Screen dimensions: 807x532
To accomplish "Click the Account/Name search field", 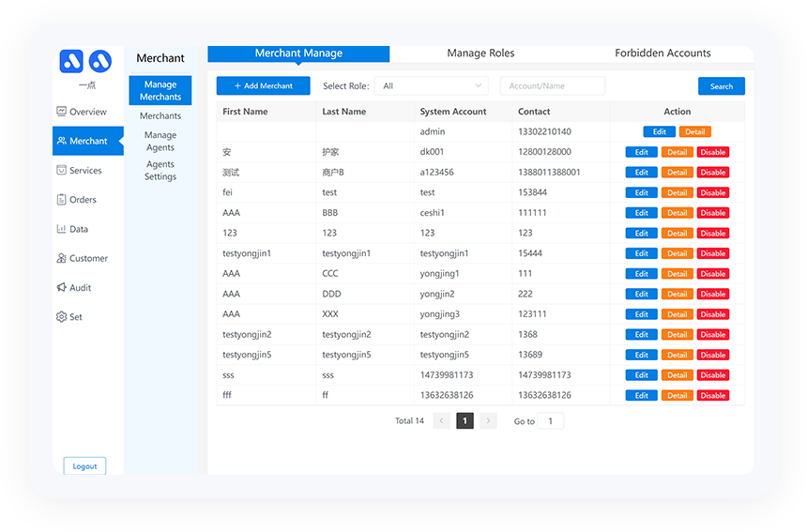I will [x=552, y=86].
